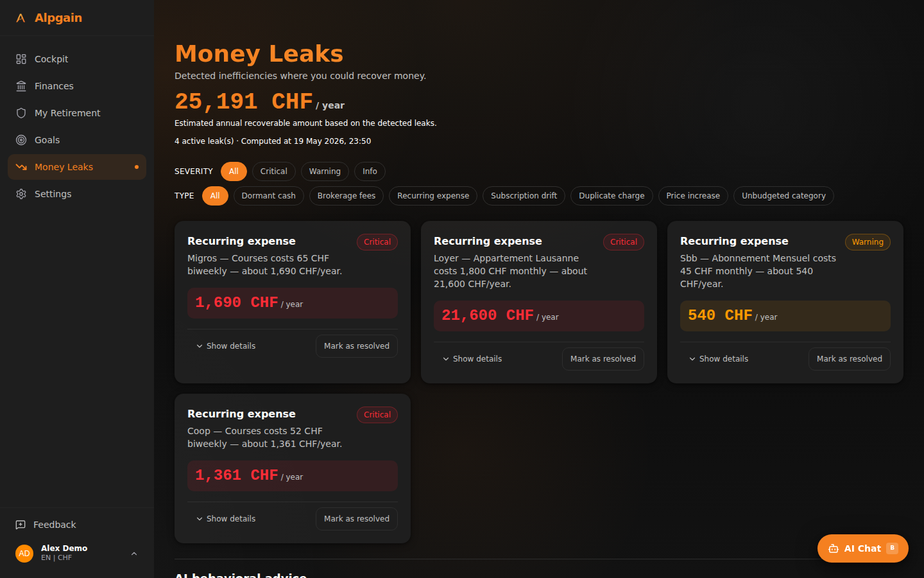The width and height of the screenshot is (924, 578).
Task: Click the Feedback message icon
Action: click(21, 525)
